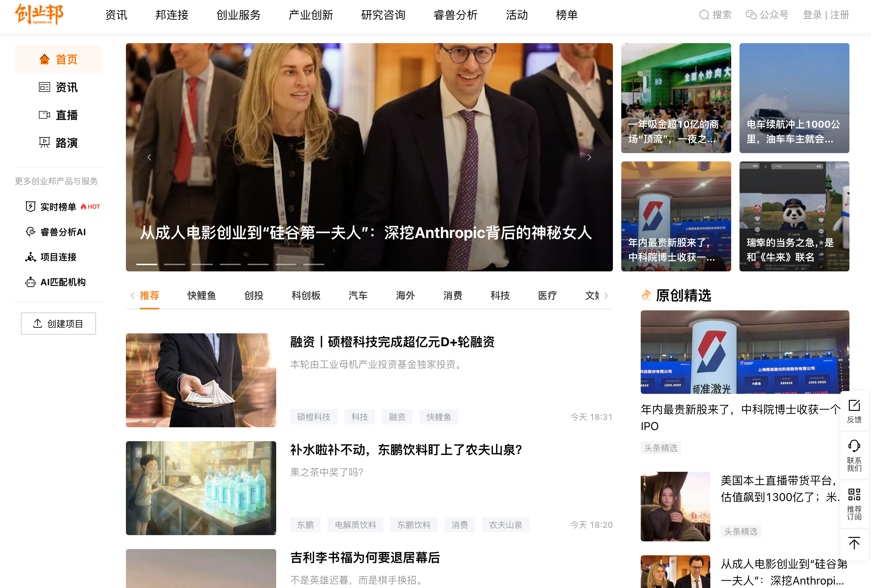Click the upload icon in 创建项目
The image size is (871, 588).
[x=38, y=323]
